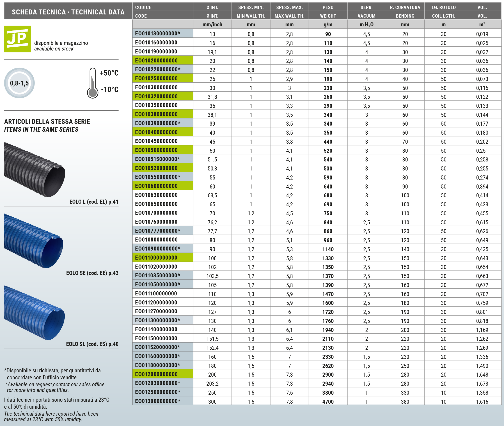Screen dimensions: 504x426
Task: Click the green JP stock logo icon
Action: [17, 39]
